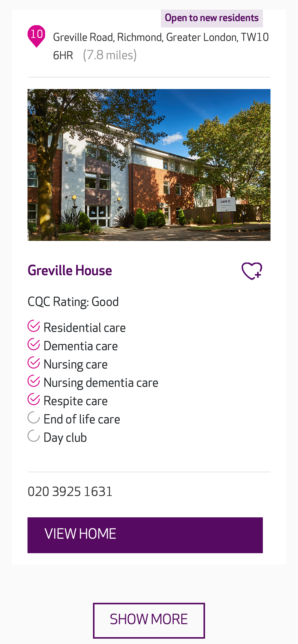This screenshot has width=298, height=644.
Task: Click the Nursing dementia care label
Action: [101, 383]
